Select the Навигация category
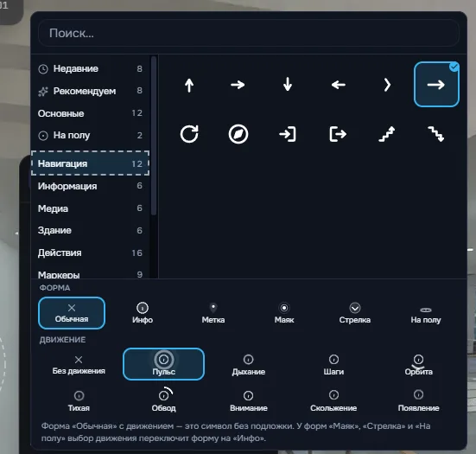476x454 pixels. point(90,163)
